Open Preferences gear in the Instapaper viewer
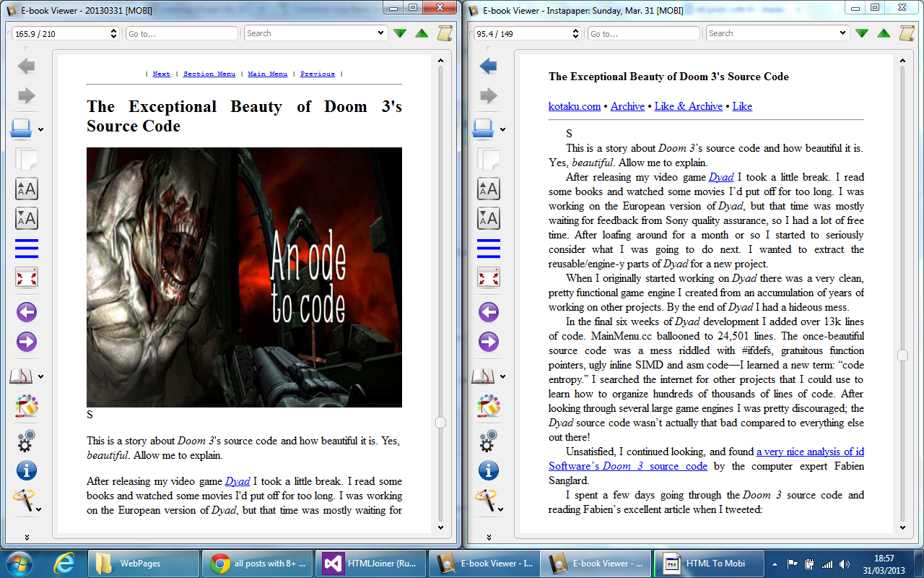The width and height of the screenshot is (924, 578). (489, 440)
